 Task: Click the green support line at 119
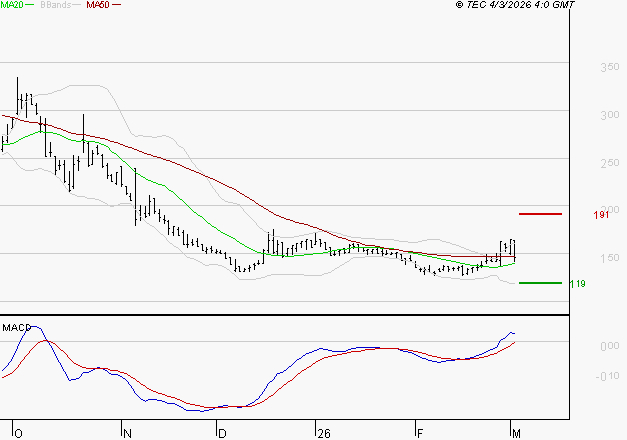click(540, 283)
